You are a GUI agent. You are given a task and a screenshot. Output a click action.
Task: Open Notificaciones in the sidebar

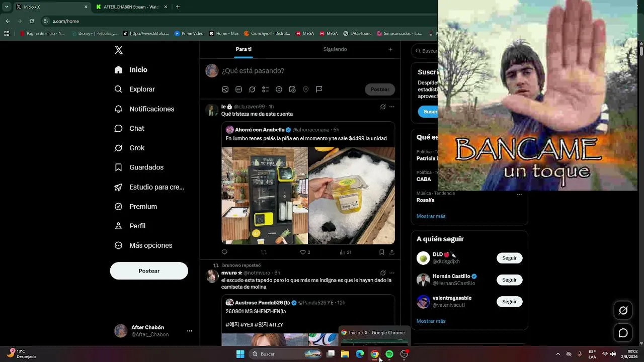(144, 109)
